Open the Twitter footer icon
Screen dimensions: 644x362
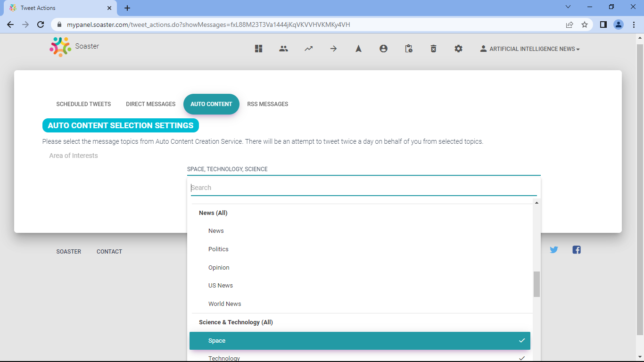tap(554, 250)
